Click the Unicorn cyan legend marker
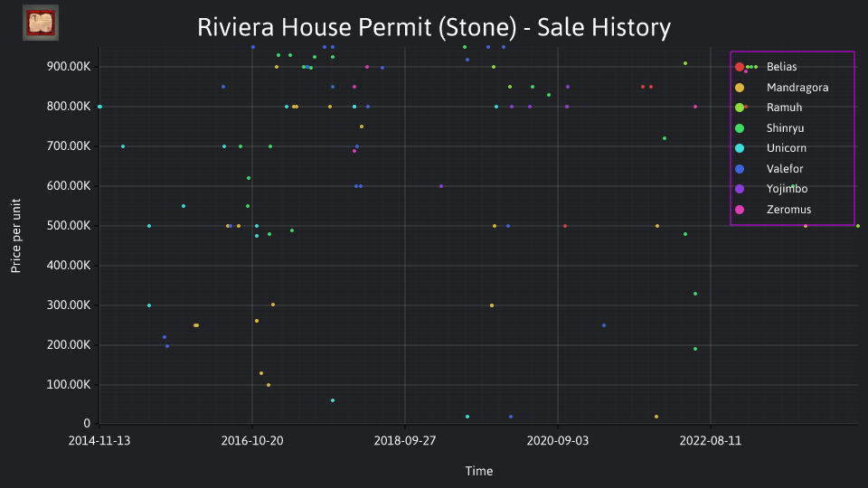The width and height of the screenshot is (868, 488). 740,148
